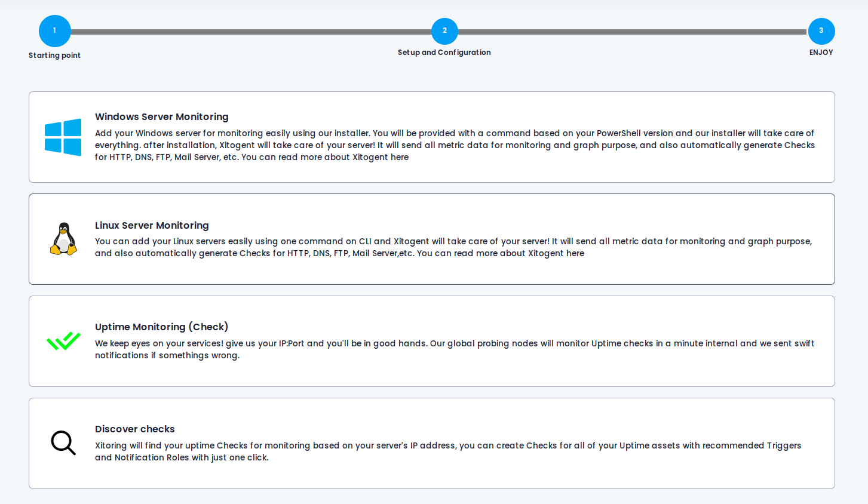Click the Windows logo icon
This screenshot has width=868, height=504.
[63, 137]
